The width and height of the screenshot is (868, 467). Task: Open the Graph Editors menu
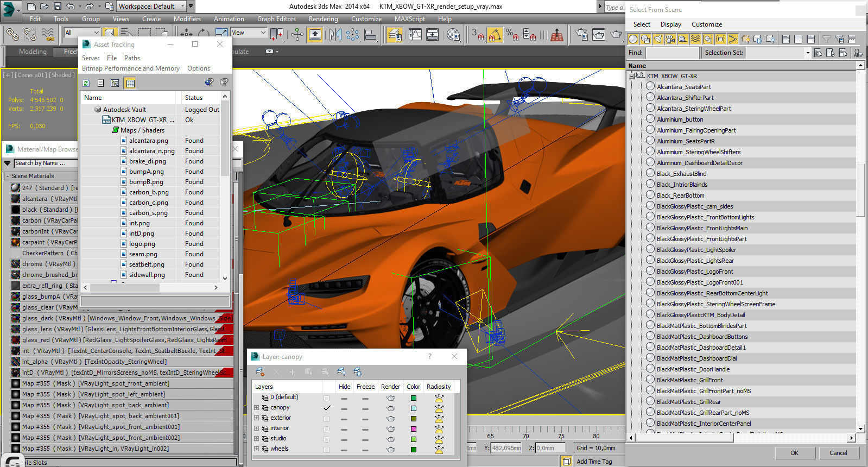(276, 18)
